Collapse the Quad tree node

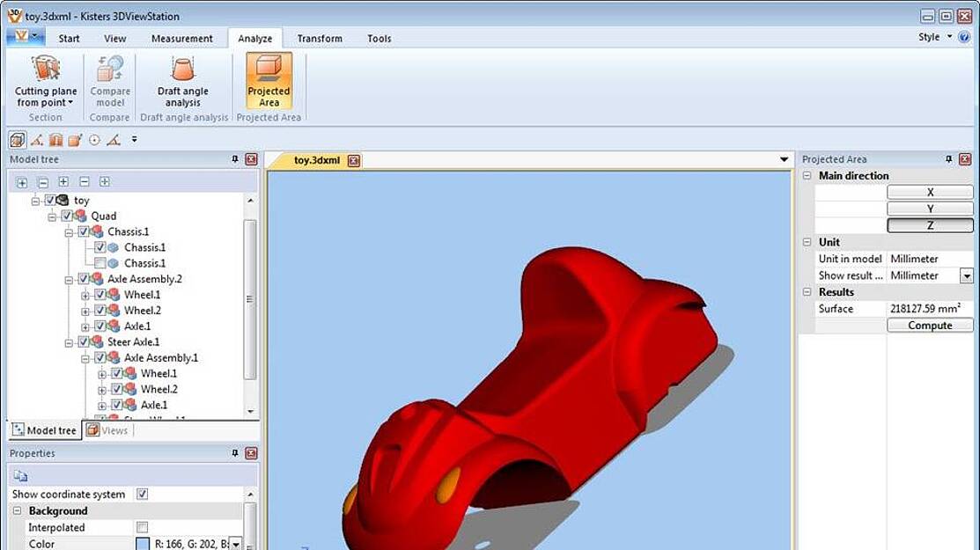[53, 216]
